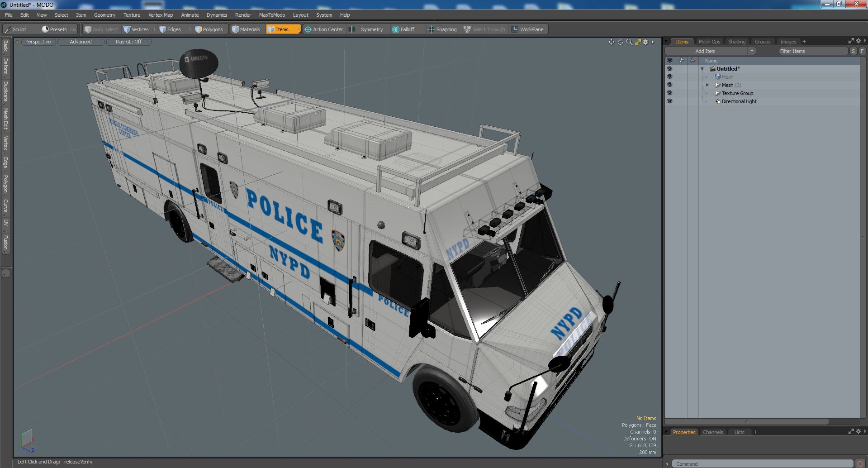Toggle Select Through option

[x=484, y=29]
